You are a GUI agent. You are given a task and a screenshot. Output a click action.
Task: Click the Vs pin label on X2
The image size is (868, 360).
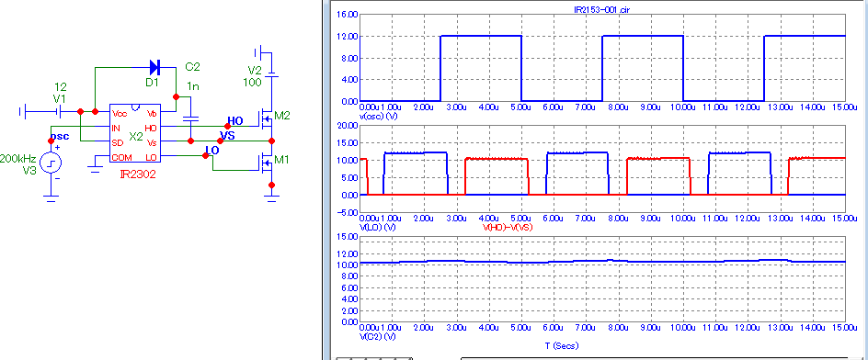[x=152, y=142]
